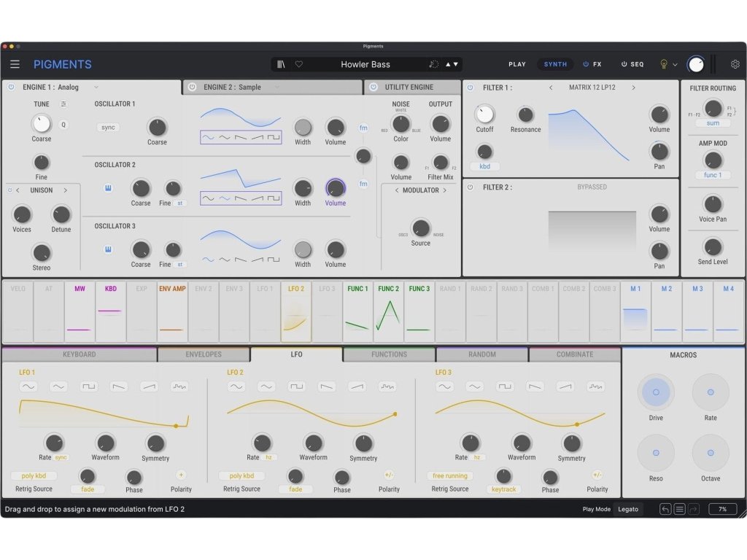Viewport: 747px width, 560px height.
Task: Expand Engine 1 Analog type dropdown
Action: click(x=96, y=87)
